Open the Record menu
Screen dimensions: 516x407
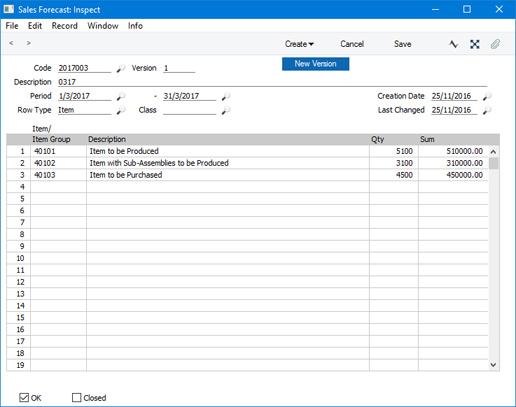[x=64, y=26]
